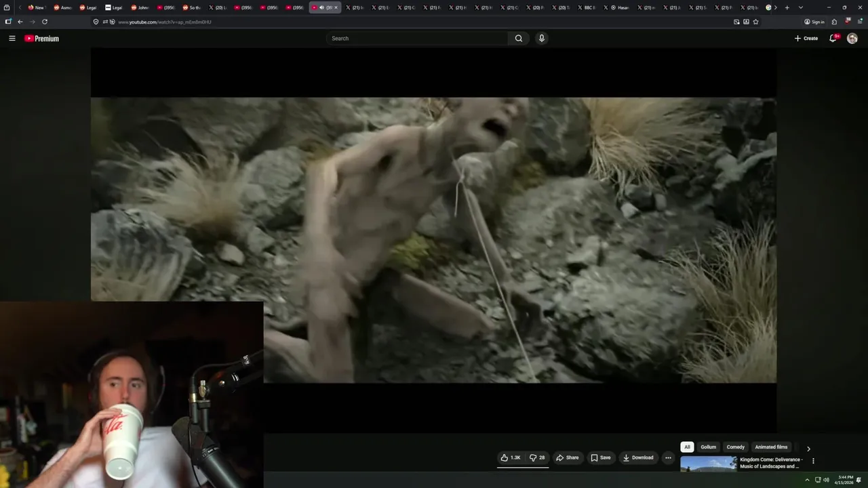The image size is (868, 488).
Task: Select the Comedy filter chip
Action: point(736,447)
